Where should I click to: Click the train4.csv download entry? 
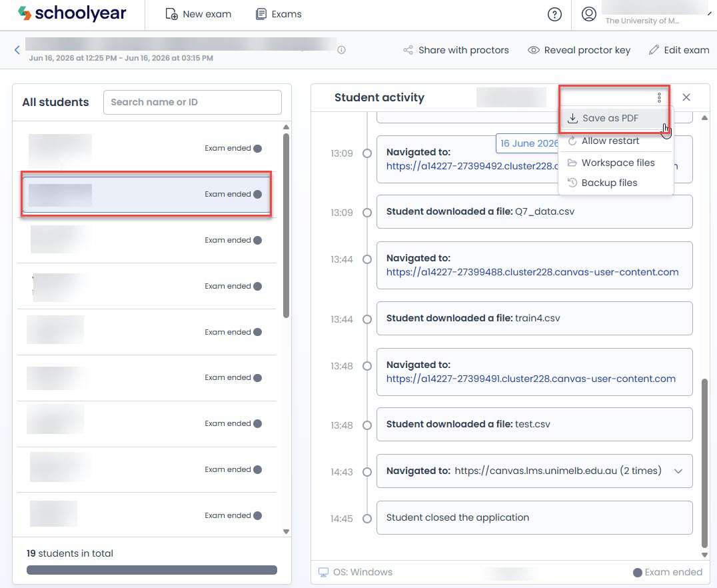534,319
